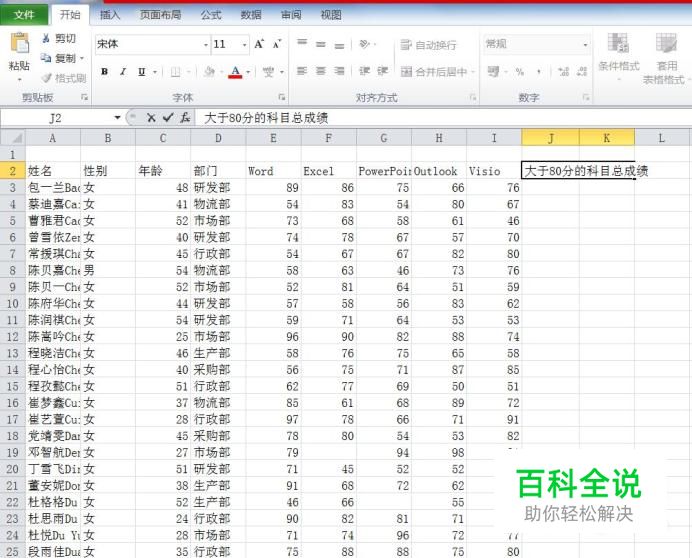This screenshot has height=558, width=692.
Task: Open Conditional Formatting (条件格式)
Action: click(619, 57)
